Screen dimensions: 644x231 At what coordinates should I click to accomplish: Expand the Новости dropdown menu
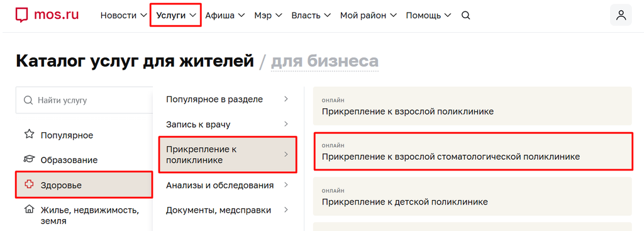click(x=124, y=16)
